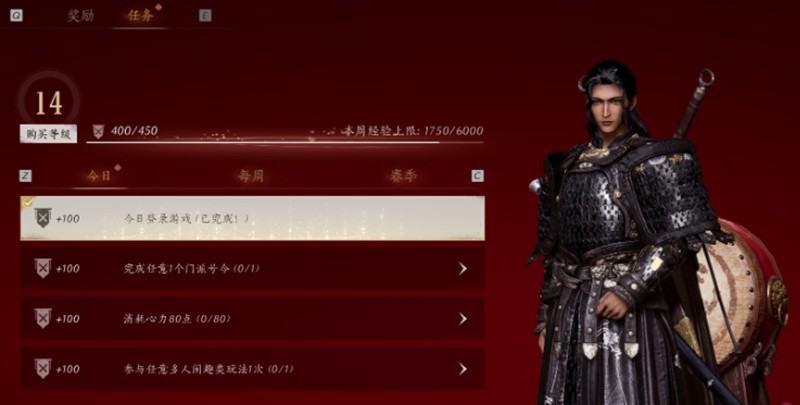Switch to the 任务 tab

point(141,15)
